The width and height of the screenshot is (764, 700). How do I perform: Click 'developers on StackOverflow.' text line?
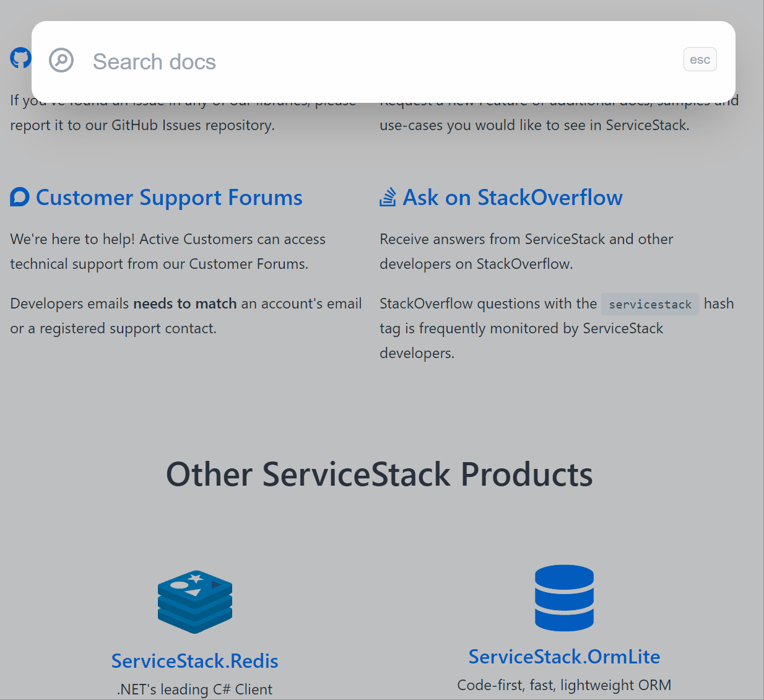coord(476,264)
